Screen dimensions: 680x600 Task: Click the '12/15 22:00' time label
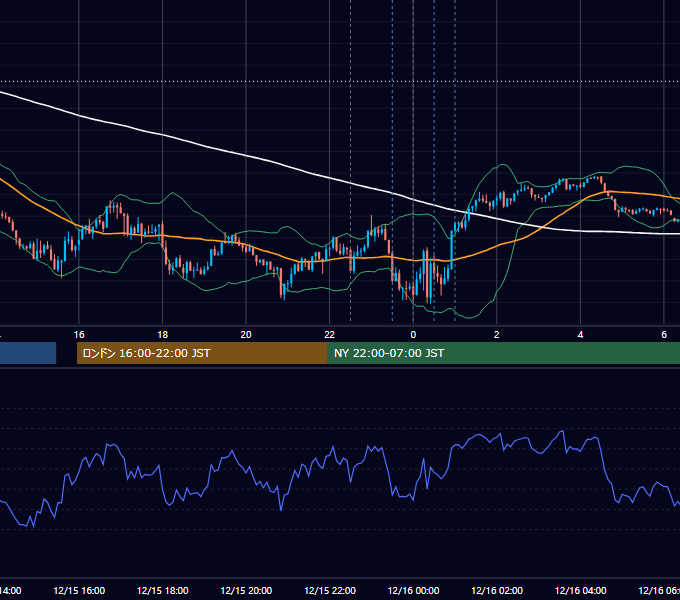(x=330, y=590)
